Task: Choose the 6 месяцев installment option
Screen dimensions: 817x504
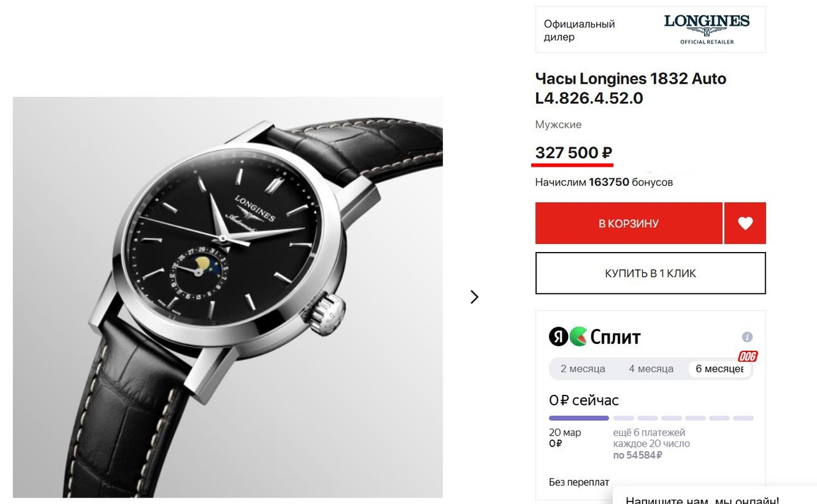Action: tap(719, 369)
